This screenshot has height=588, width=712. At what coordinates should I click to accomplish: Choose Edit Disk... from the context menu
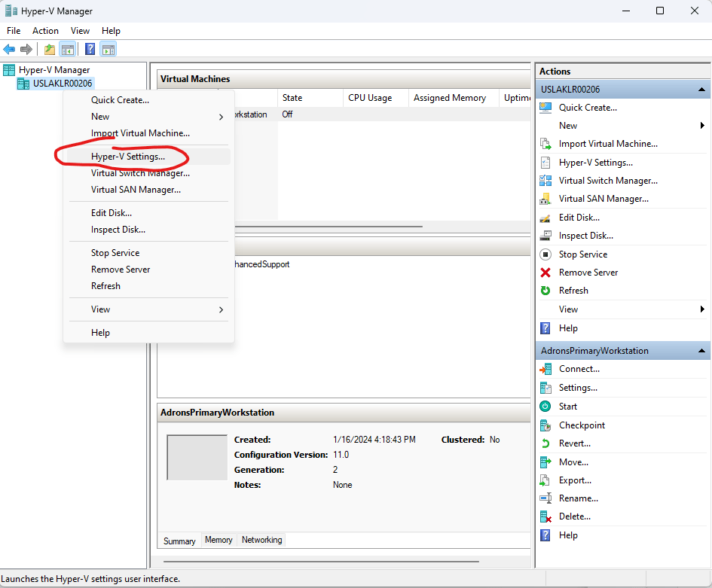click(148, 213)
